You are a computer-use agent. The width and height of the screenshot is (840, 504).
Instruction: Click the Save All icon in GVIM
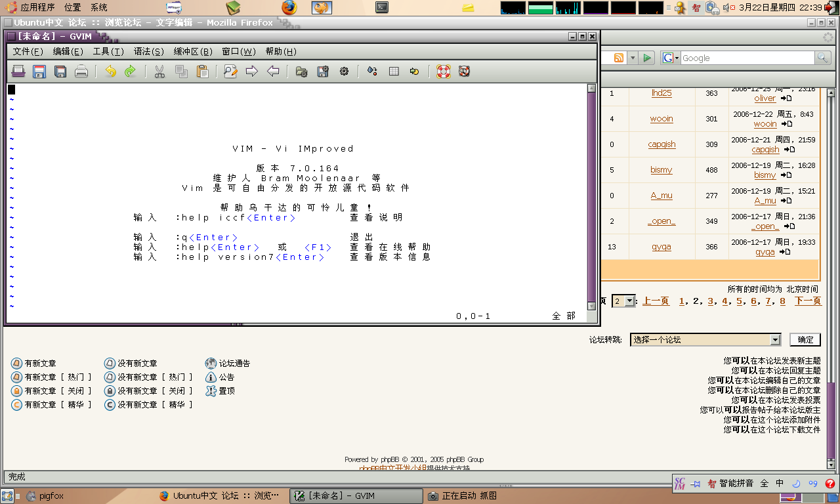[60, 72]
